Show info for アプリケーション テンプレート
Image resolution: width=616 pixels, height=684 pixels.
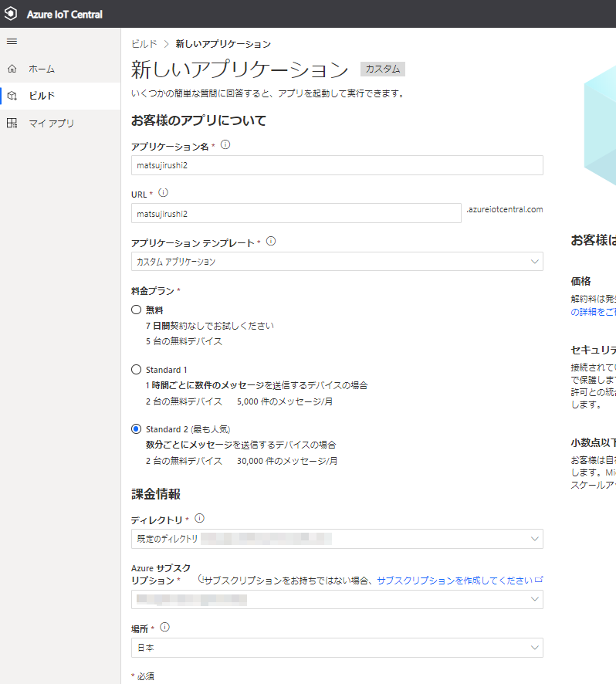(271, 241)
